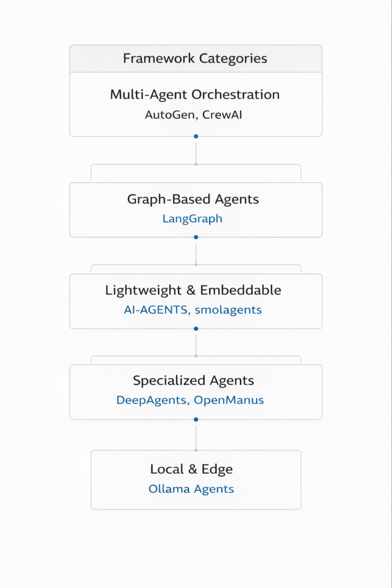Open the AI-AGENTS link

click(156, 310)
